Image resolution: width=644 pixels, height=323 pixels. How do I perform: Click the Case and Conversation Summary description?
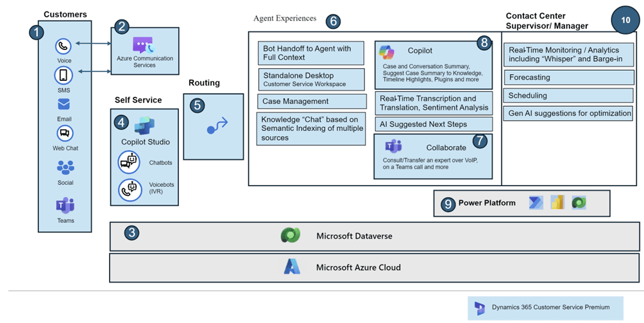432,73
